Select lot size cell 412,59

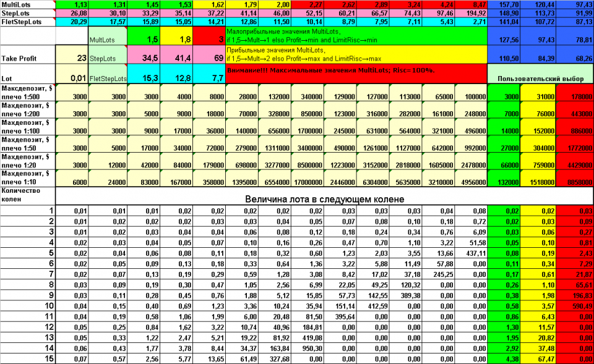372,306
